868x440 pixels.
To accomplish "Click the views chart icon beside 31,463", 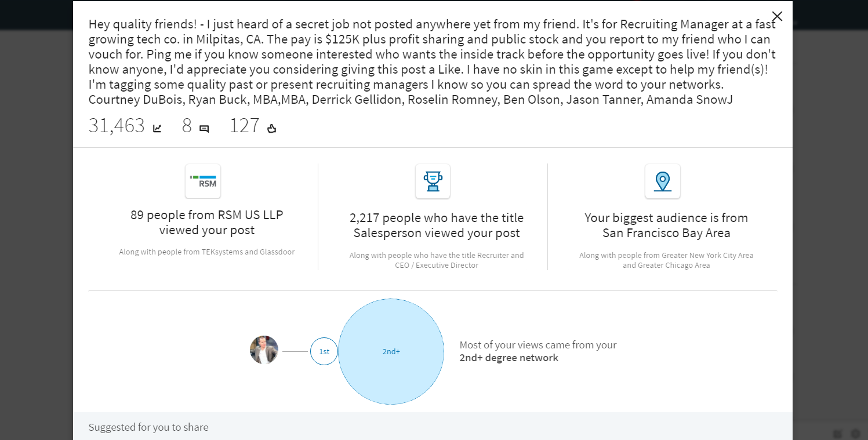I will (157, 128).
